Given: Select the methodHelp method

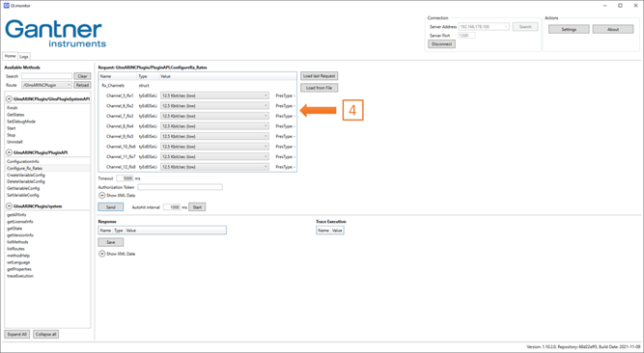Looking at the screenshot, I should pyautogui.click(x=18, y=256).
